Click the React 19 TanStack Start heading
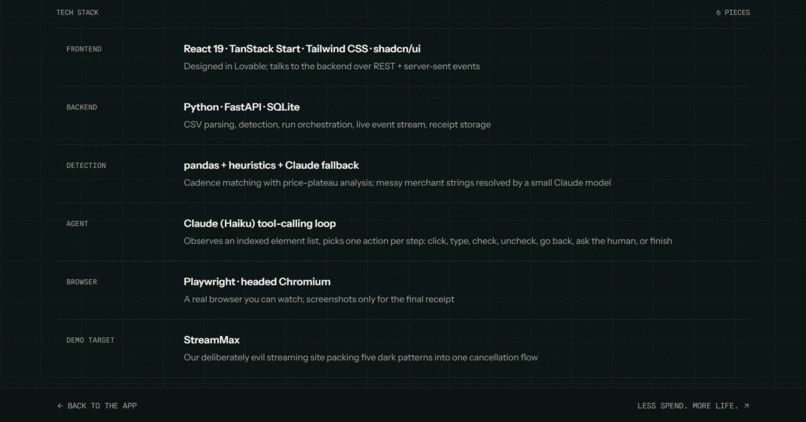Viewport: 806px width, 422px height. tap(302, 49)
